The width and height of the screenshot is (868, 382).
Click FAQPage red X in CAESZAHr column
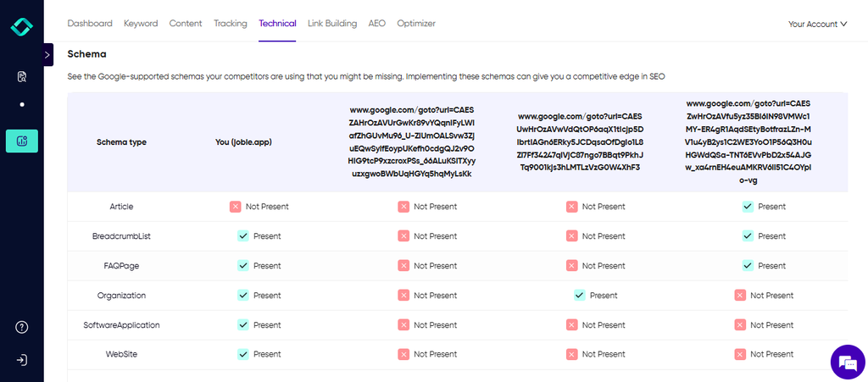point(403,266)
